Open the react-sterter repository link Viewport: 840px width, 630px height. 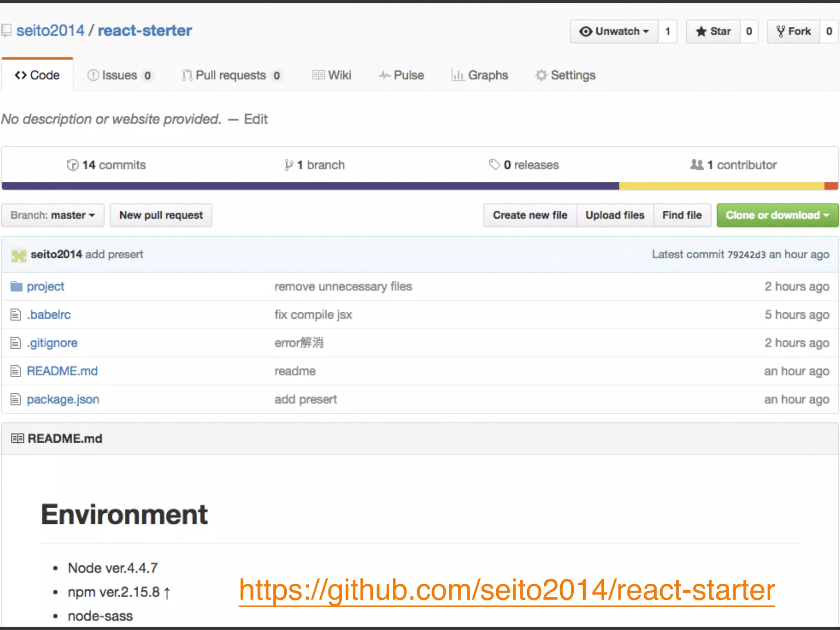point(145,30)
